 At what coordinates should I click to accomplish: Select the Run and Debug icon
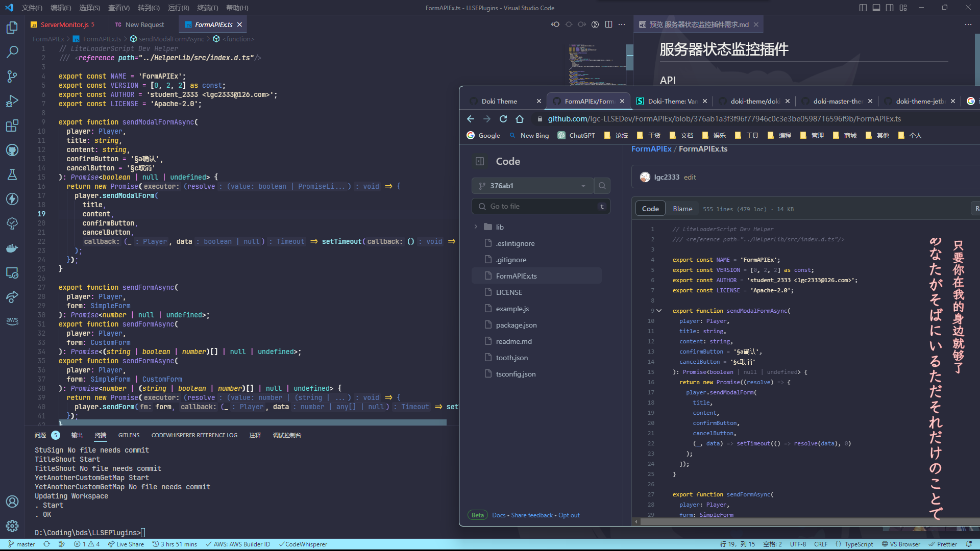pos(12,101)
